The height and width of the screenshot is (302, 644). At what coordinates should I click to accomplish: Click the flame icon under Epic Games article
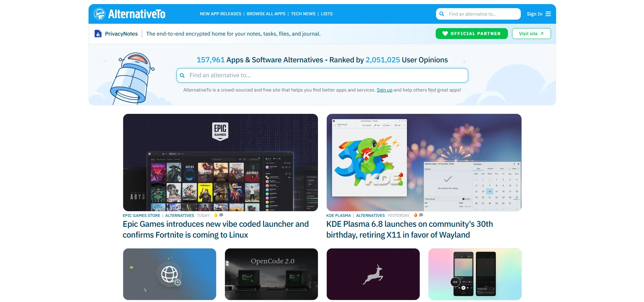pos(216,215)
